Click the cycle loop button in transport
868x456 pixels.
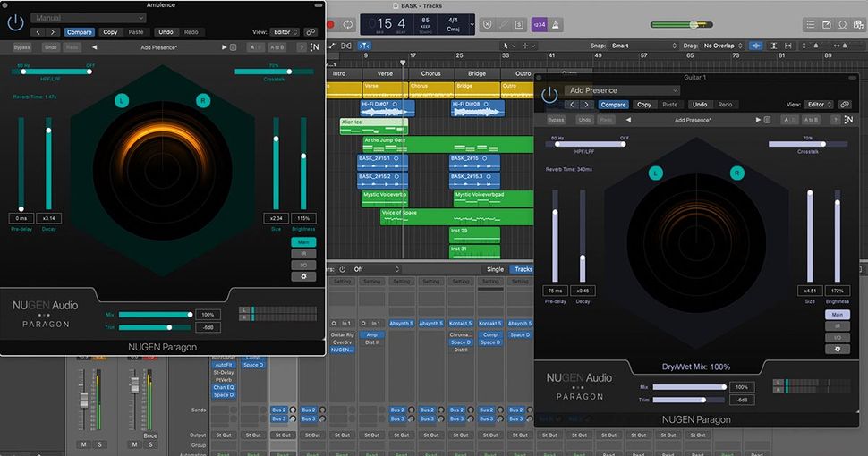click(x=348, y=24)
